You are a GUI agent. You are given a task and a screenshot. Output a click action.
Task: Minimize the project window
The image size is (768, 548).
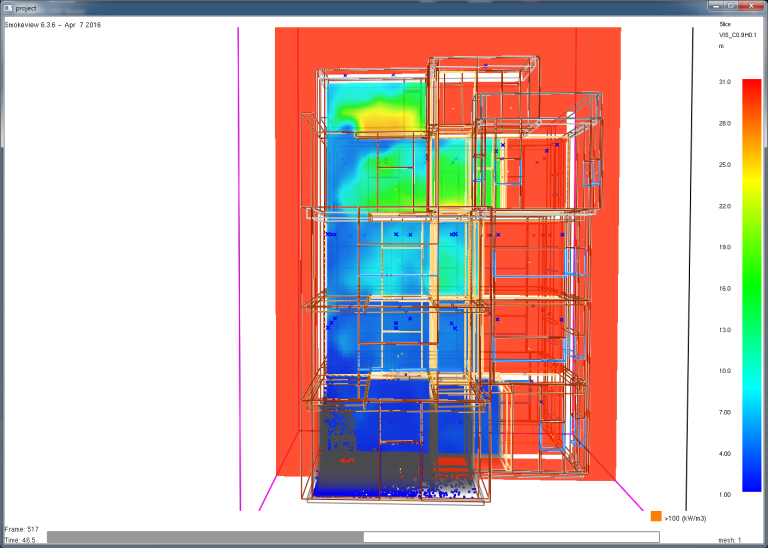pyautogui.click(x=716, y=6)
